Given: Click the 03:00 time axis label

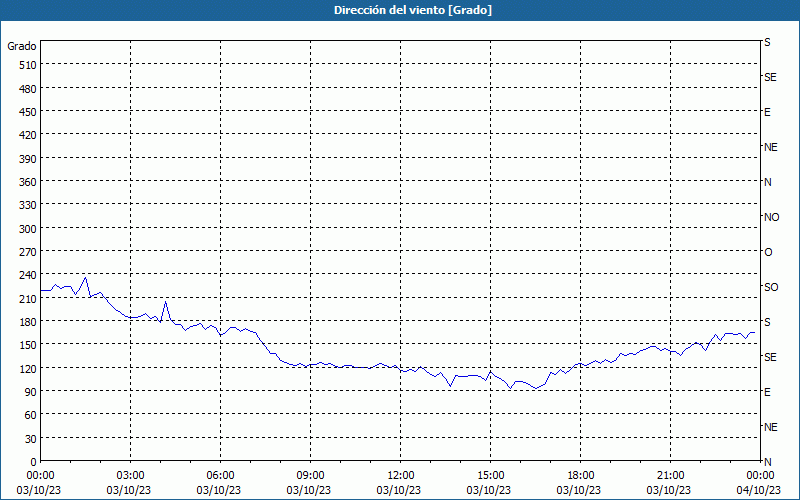Looking at the screenshot, I should pyautogui.click(x=130, y=476).
